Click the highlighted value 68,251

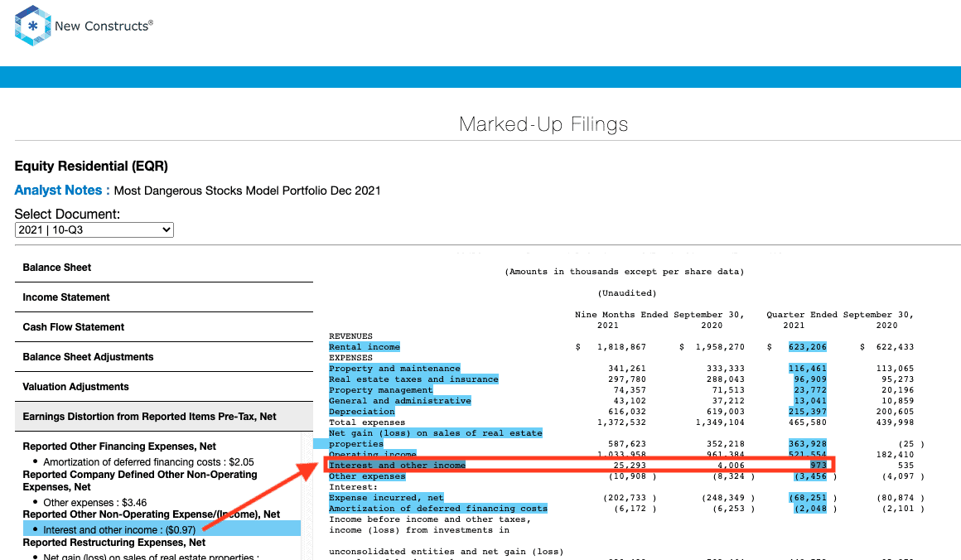point(808,498)
